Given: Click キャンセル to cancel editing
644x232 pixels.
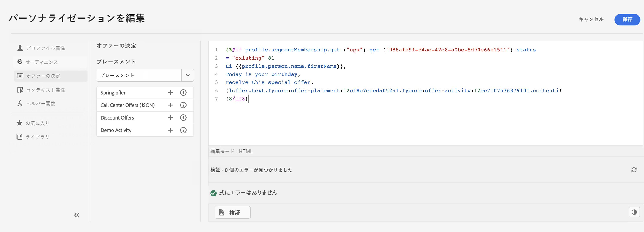Looking at the screenshot, I should tap(591, 19).
